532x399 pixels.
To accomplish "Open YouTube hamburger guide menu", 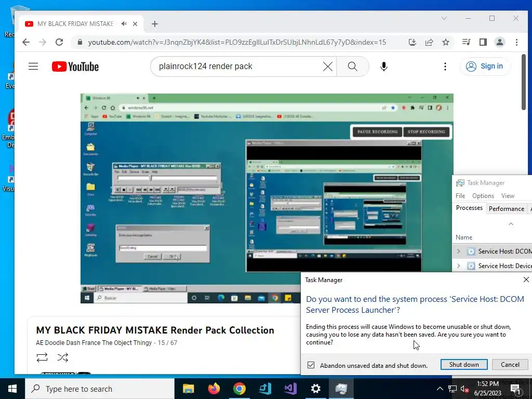I will coord(33,66).
